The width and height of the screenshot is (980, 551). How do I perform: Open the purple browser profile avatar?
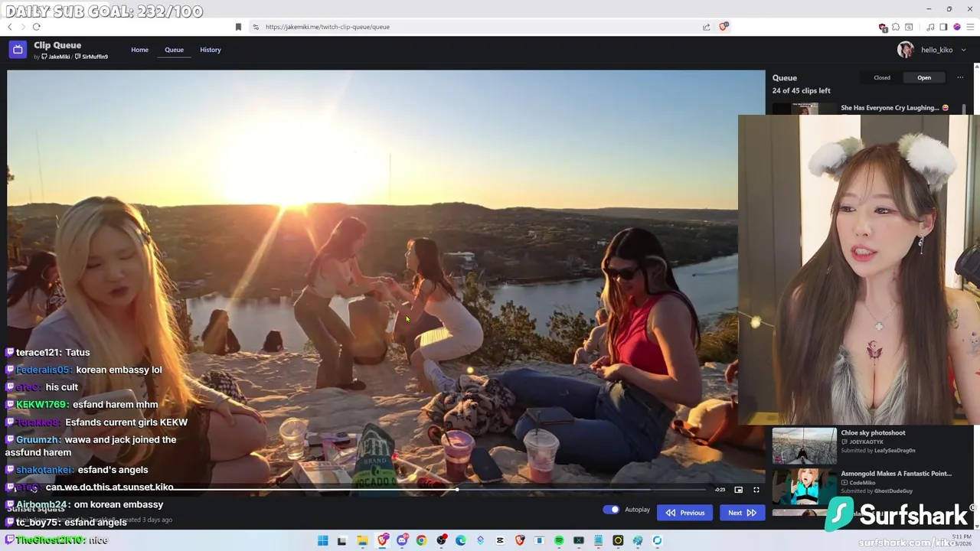coord(957,27)
